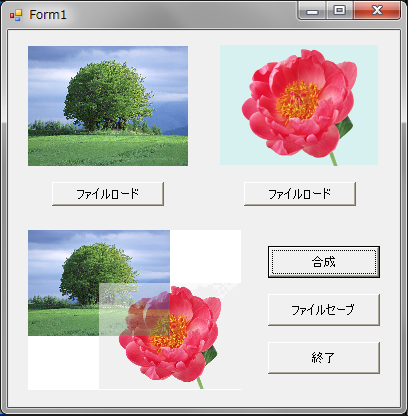Click the Form1 title bar text
This screenshot has height=416, width=408.
pos(48,15)
